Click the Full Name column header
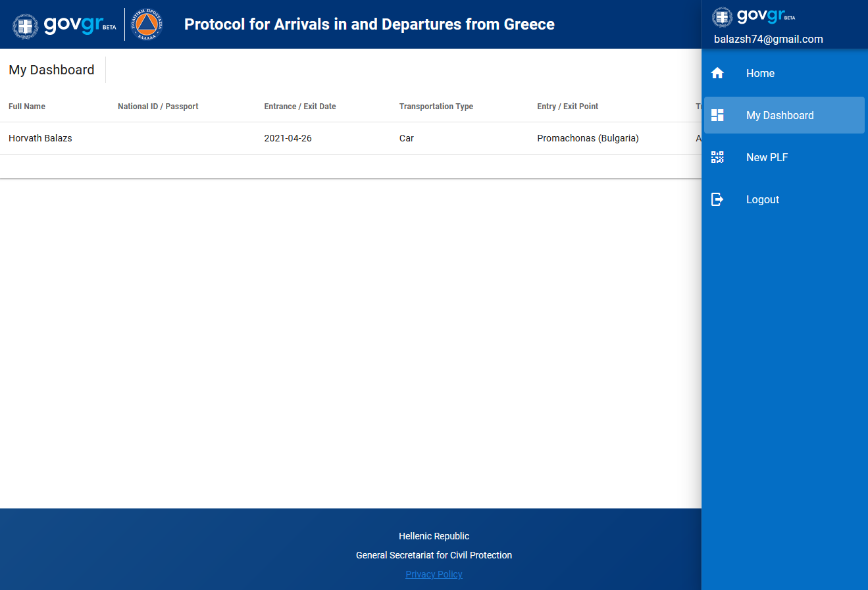 point(27,107)
